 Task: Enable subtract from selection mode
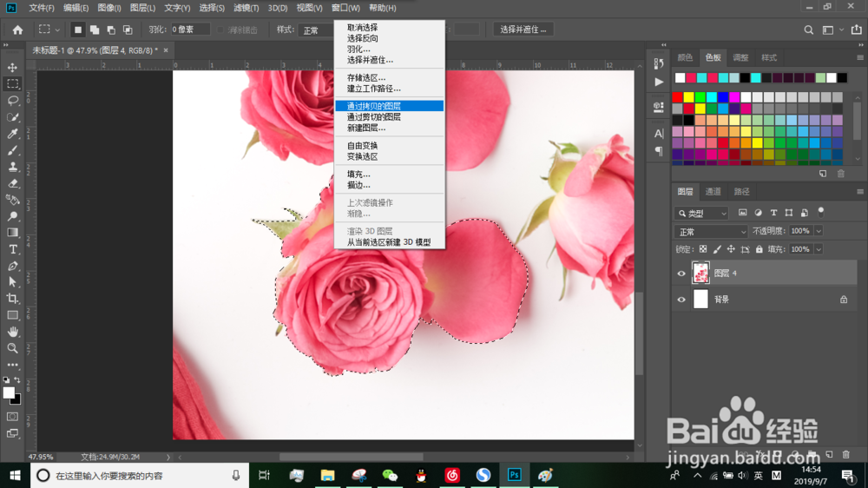point(111,30)
